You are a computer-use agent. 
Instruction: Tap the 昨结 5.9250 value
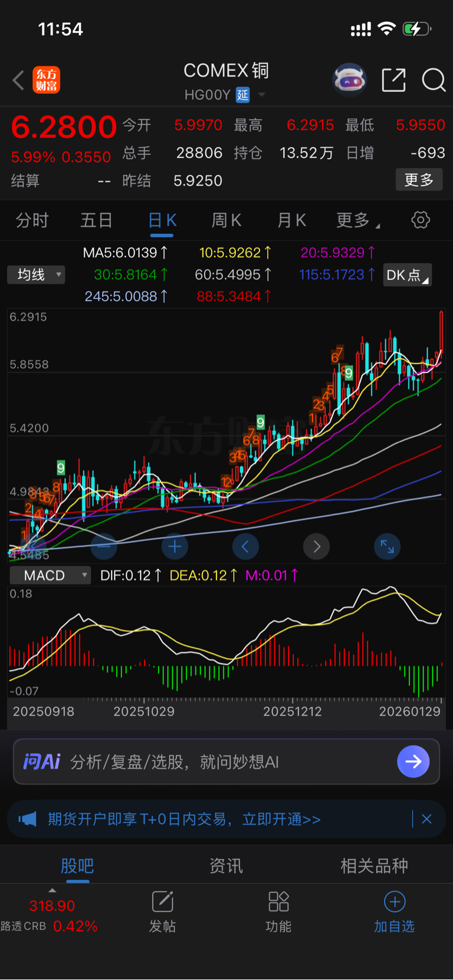(198, 181)
